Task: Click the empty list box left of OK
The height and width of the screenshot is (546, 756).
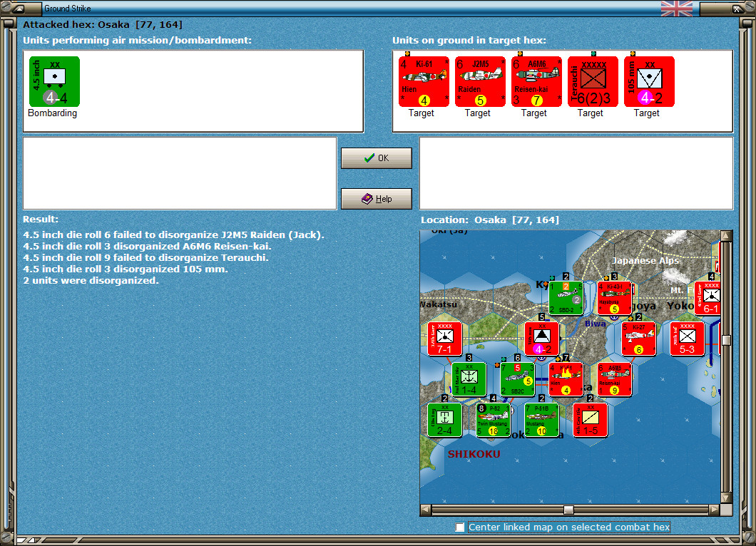Action: coord(180,173)
